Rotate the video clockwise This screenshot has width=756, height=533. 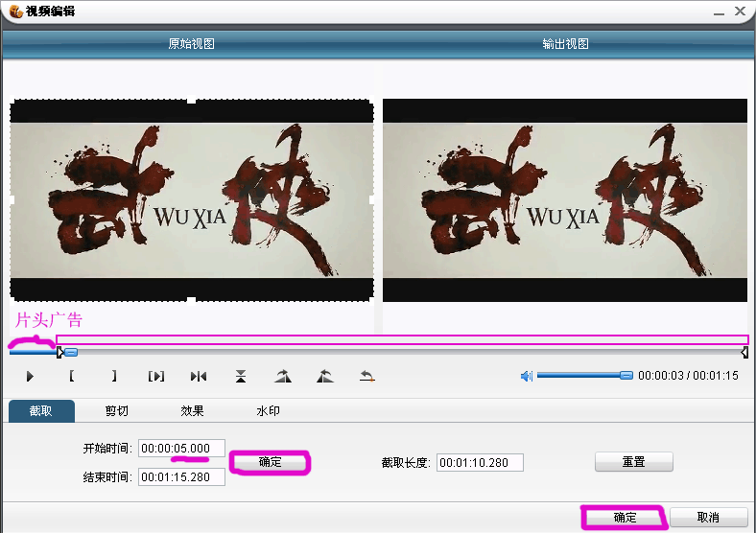283,377
